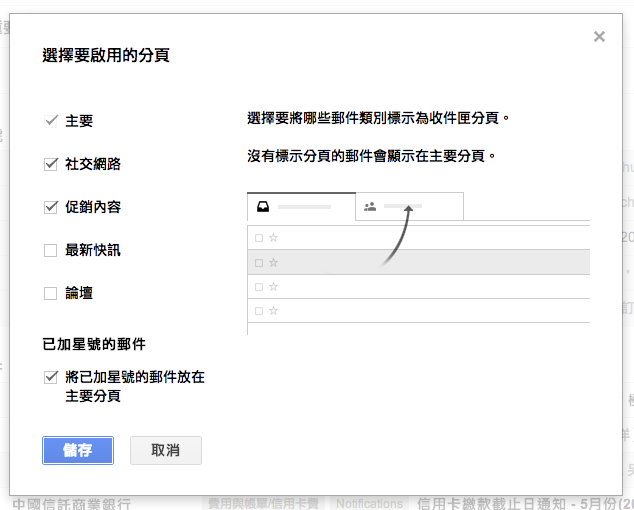The width and height of the screenshot is (634, 510).
Task: Uncheck the 促銷內容 tab checkbox
Action: (51, 207)
